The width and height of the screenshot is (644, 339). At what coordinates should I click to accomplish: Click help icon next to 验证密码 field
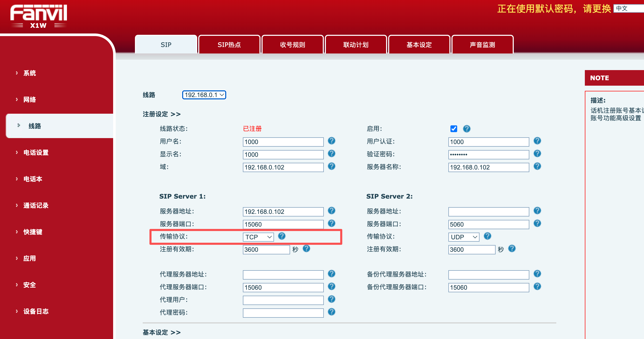coord(537,154)
